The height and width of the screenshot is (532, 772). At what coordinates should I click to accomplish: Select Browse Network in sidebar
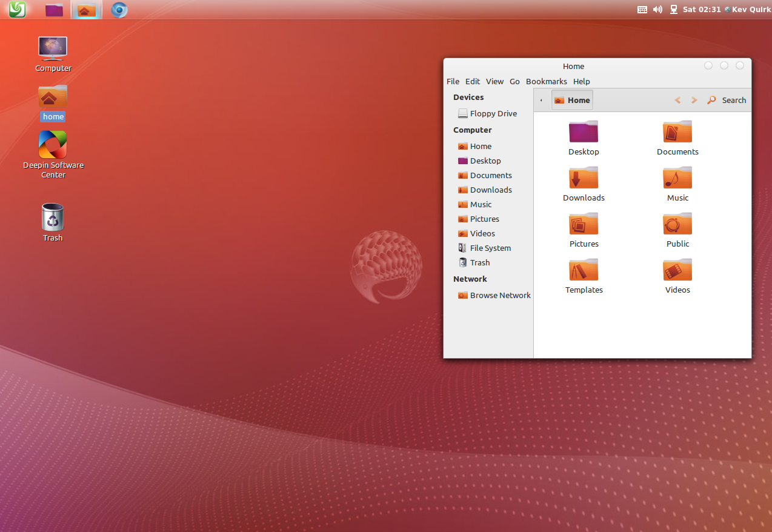(x=499, y=295)
